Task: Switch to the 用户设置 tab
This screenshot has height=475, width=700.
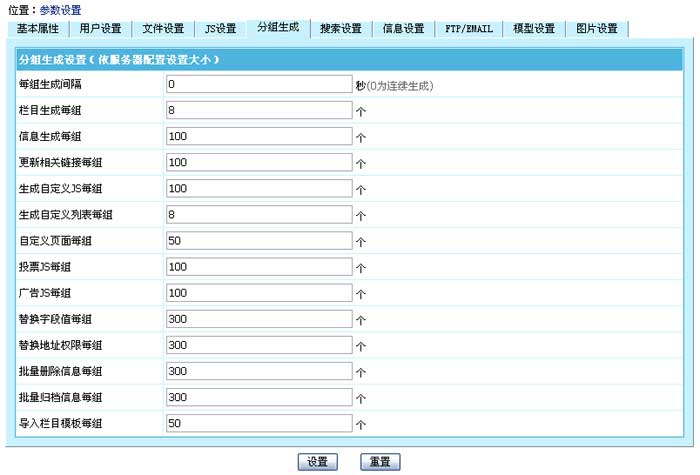Action: point(100,28)
